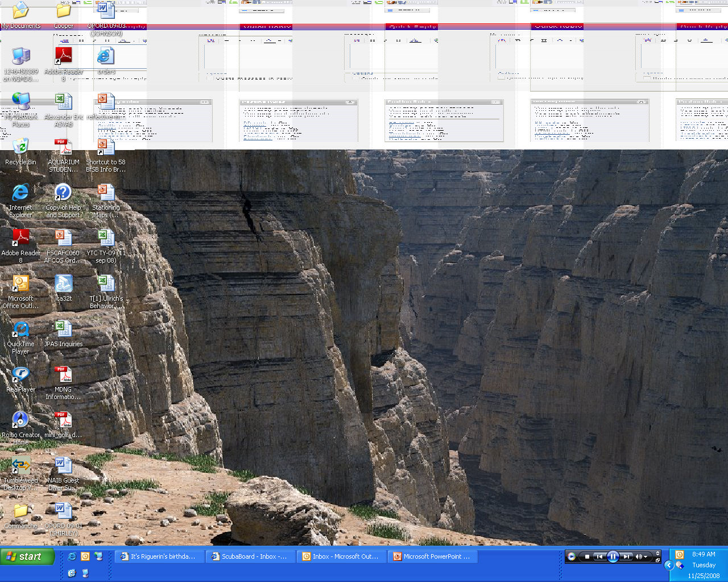
Task: Restore the media player from taskbar toolbar
Action: click(x=657, y=560)
